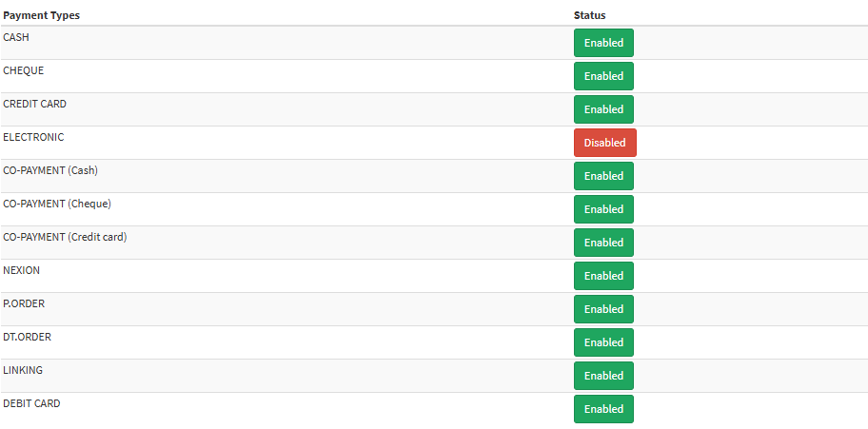Click the Payment Types column header
Image resolution: width=868 pixels, height=429 pixels.
point(41,15)
